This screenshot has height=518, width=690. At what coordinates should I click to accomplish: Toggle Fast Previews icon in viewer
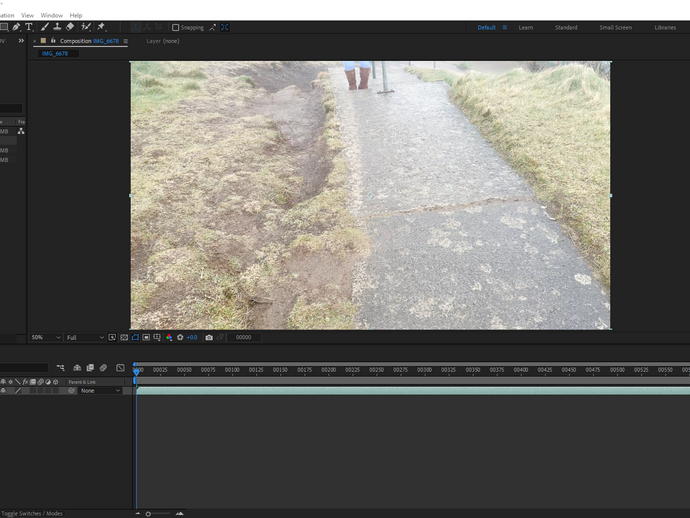(x=112, y=337)
